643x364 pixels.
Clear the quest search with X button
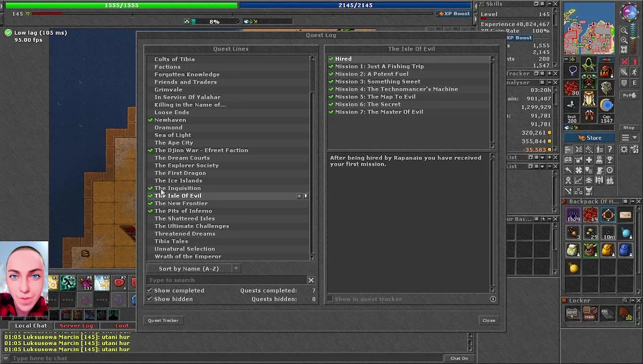point(311,280)
